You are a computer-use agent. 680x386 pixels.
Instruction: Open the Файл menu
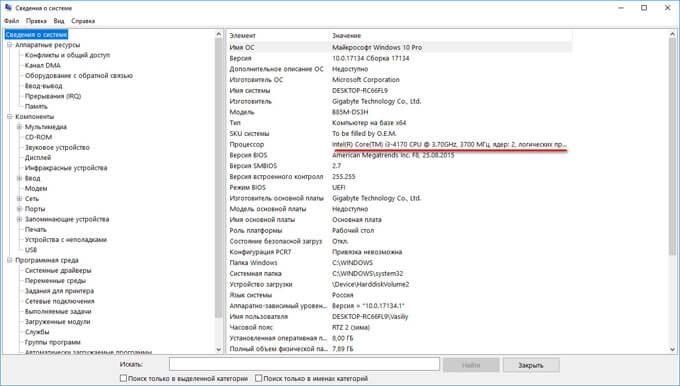pos(12,21)
